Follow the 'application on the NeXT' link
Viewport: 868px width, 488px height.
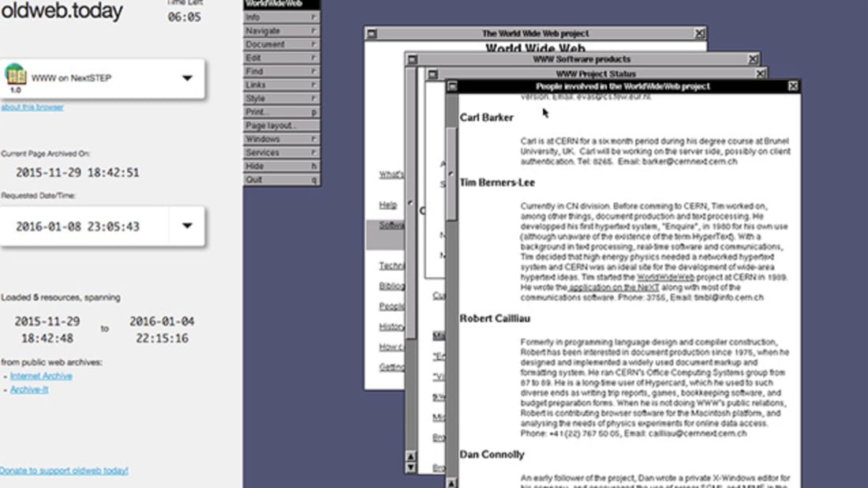tap(614, 287)
